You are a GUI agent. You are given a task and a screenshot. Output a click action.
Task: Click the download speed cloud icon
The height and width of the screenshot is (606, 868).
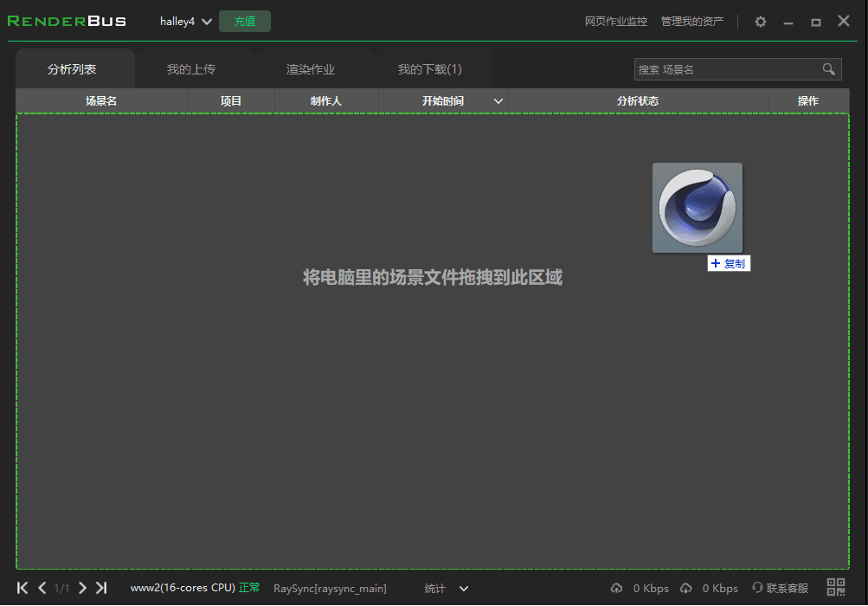pyautogui.click(x=686, y=589)
